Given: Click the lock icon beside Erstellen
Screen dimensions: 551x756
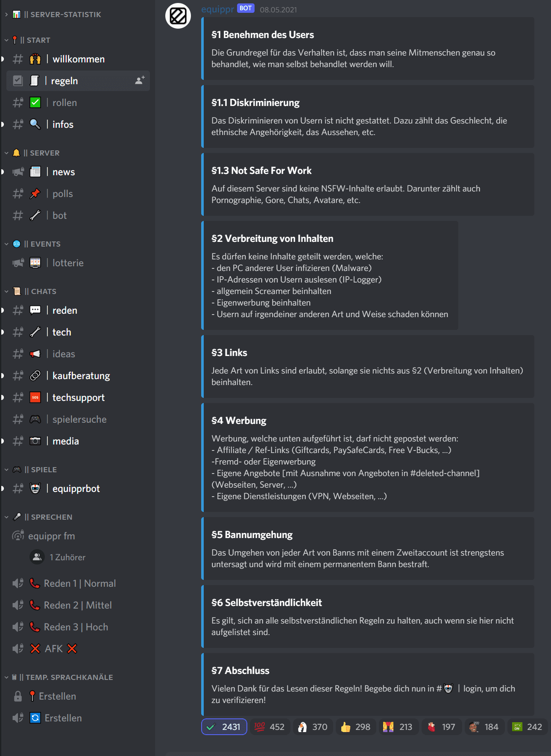Looking at the screenshot, I should tap(18, 696).
